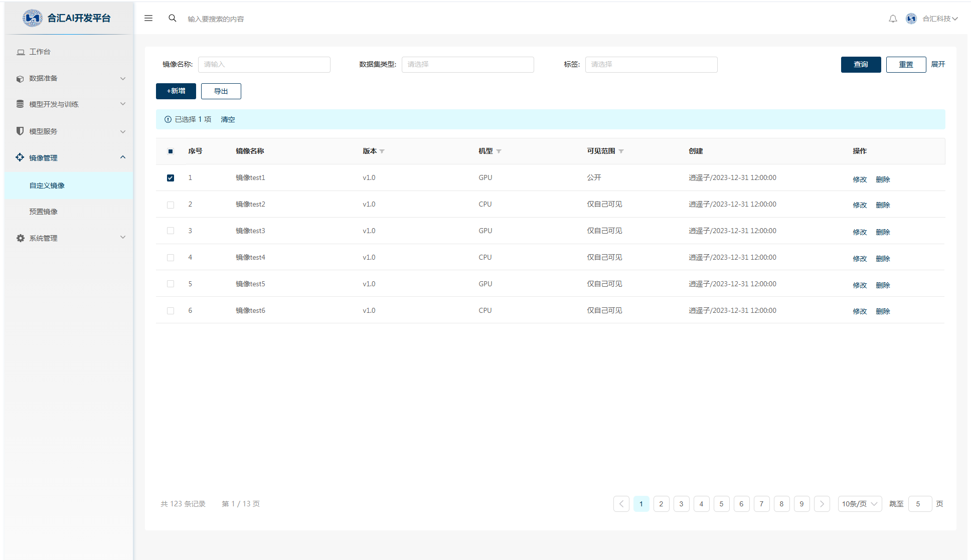Open the 10条/页 page size dropdown

pos(860,504)
